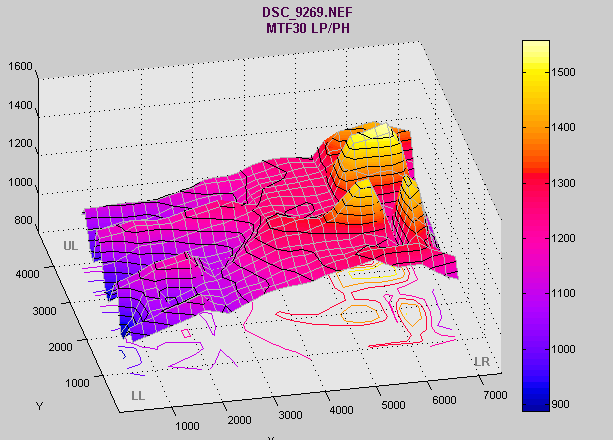Click the LL corner label
This screenshot has height=440, width=613.
tap(139, 396)
